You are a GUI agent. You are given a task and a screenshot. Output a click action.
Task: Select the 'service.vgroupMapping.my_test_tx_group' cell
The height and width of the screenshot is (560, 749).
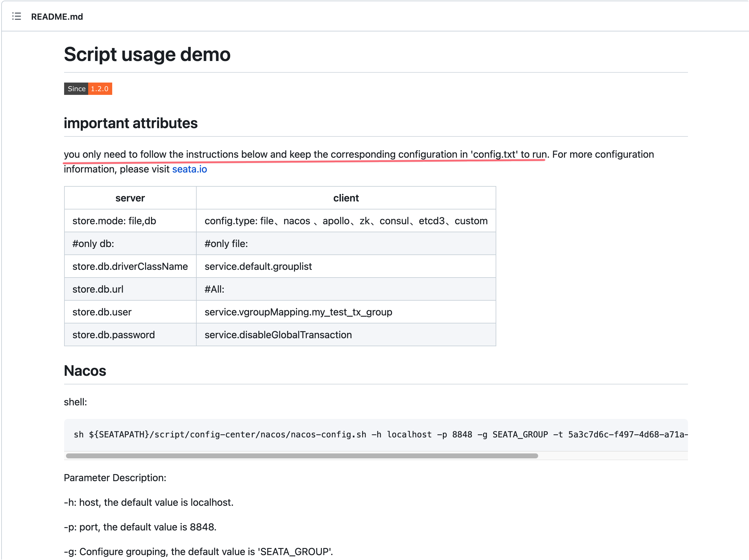pyautogui.click(x=346, y=312)
